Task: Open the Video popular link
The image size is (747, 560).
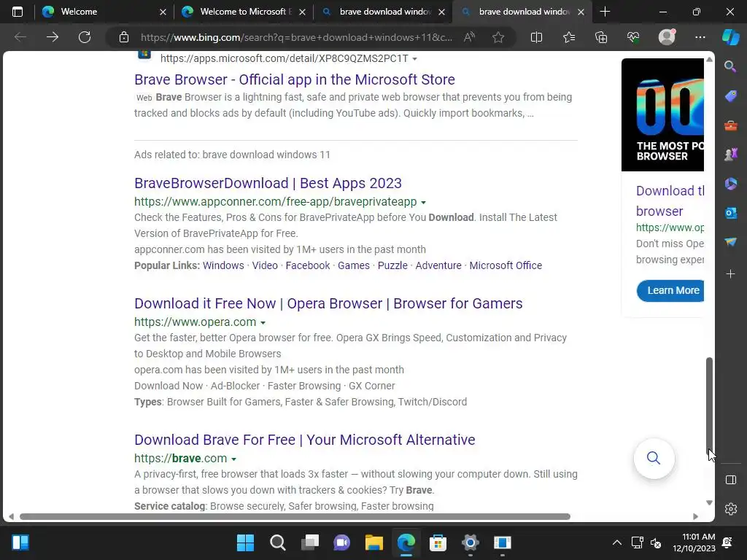Action: pyautogui.click(x=265, y=265)
